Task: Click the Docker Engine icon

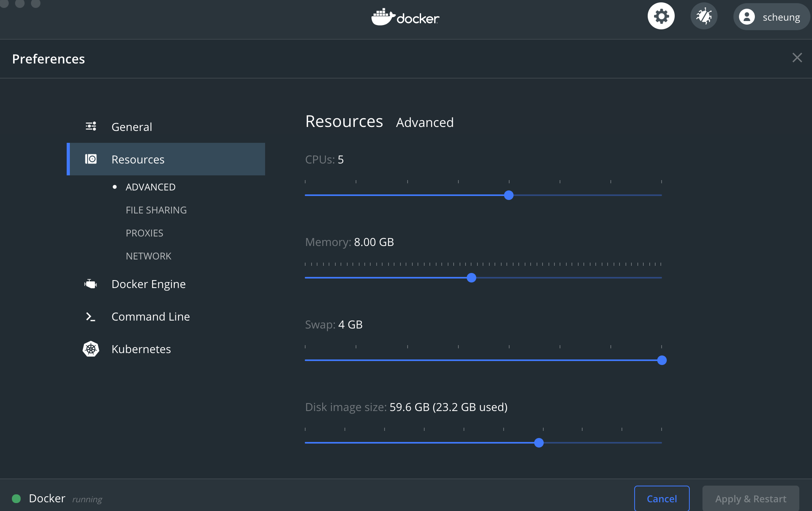Action: tap(90, 284)
